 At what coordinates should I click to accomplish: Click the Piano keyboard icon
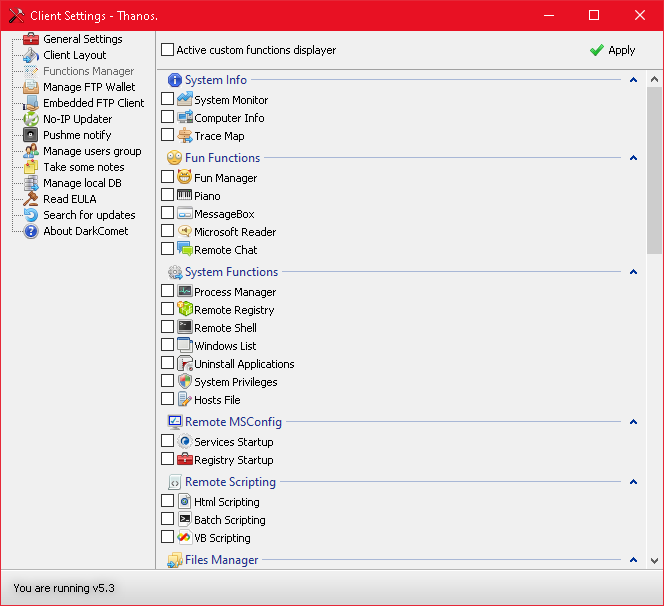click(185, 196)
